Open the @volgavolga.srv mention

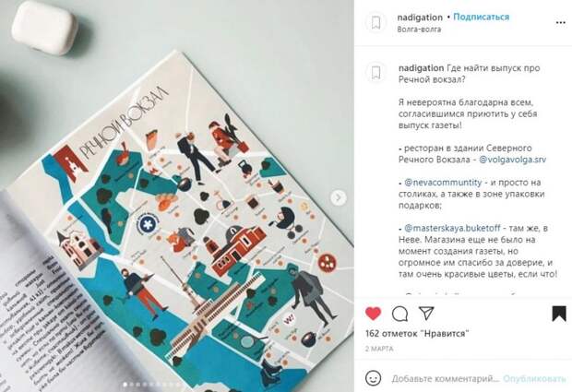[512, 160]
